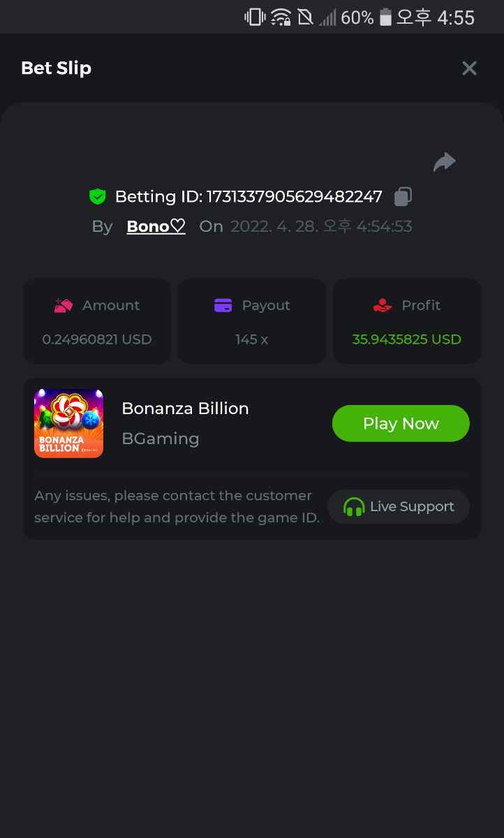Click the red Profit hand icon
This screenshot has width=504, height=838.
pyautogui.click(x=383, y=305)
